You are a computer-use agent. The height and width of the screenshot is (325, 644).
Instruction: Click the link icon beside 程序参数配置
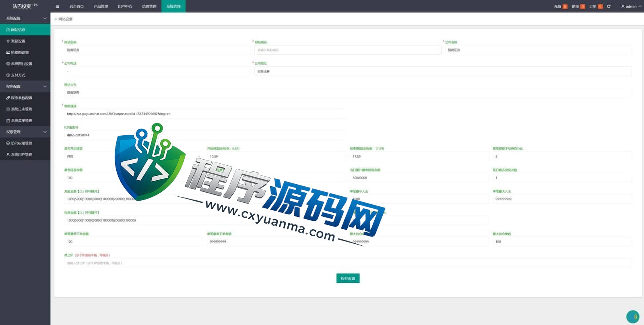pyautogui.click(x=8, y=98)
